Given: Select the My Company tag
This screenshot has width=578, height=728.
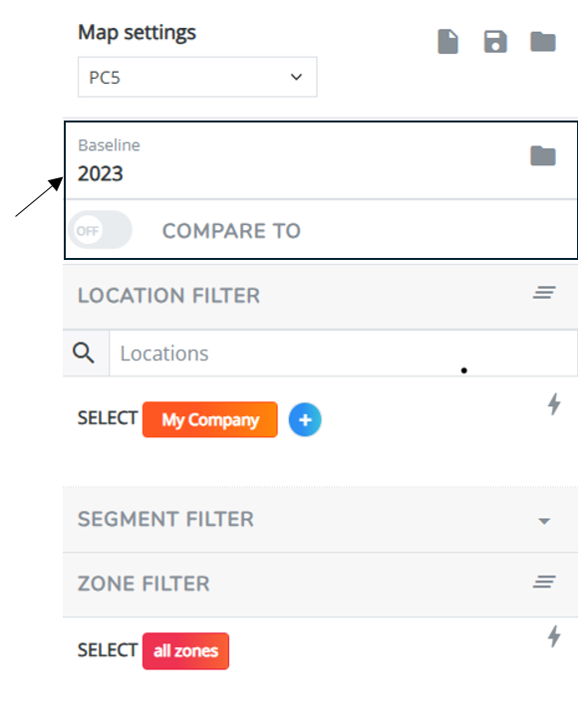Looking at the screenshot, I should [x=210, y=419].
